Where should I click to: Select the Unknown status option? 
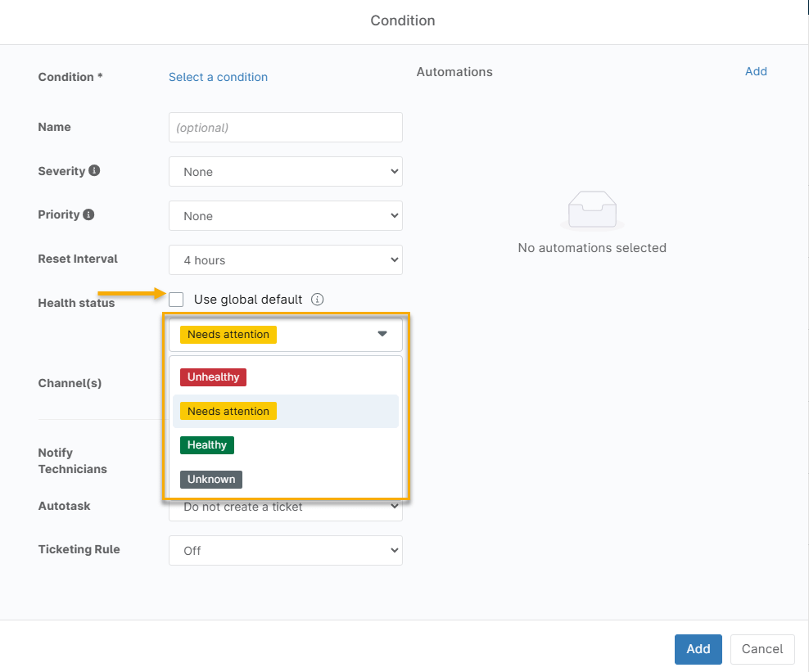(x=211, y=480)
